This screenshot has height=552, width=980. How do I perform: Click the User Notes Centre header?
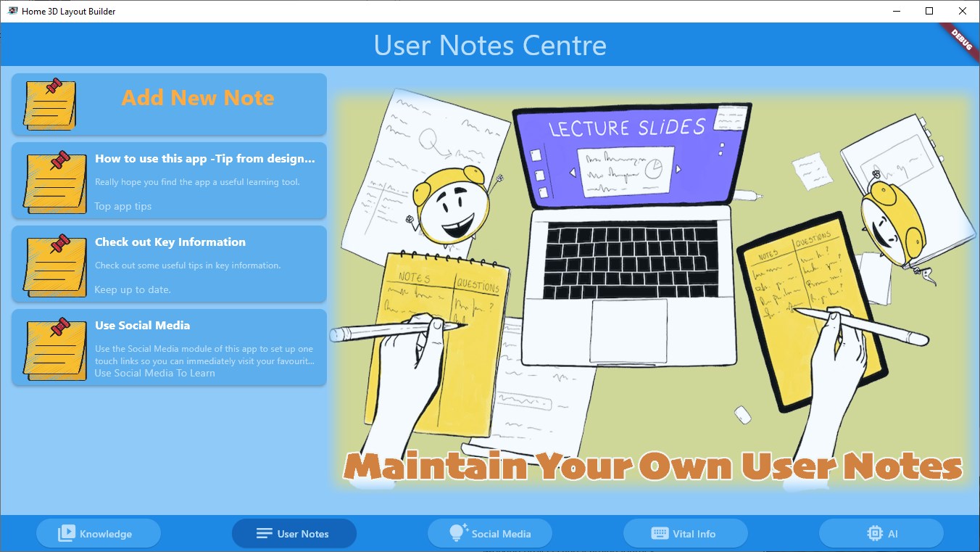[490, 44]
